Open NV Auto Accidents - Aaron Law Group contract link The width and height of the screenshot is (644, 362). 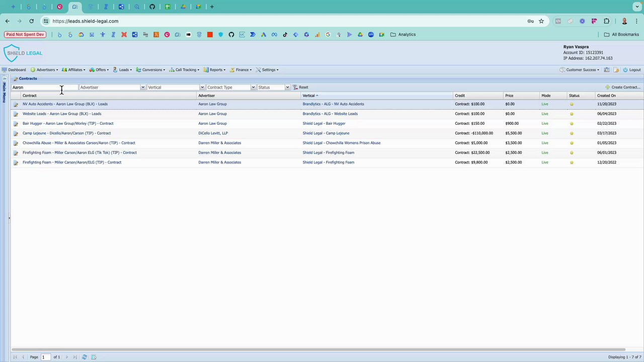click(65, 104)
